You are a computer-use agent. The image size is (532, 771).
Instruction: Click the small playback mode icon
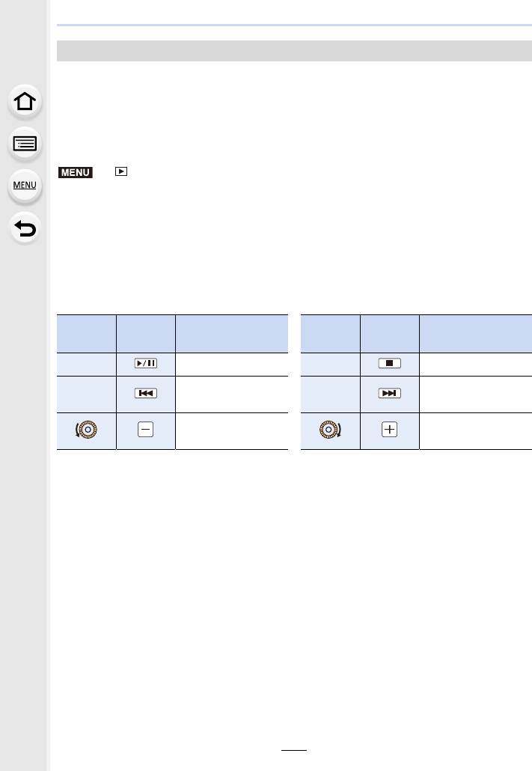coord(121,173)
